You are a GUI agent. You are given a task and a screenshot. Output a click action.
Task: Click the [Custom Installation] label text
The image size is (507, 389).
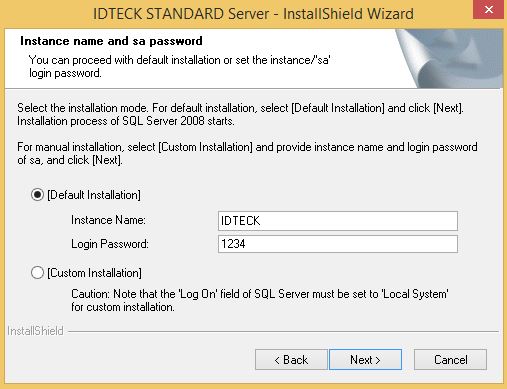94,273
